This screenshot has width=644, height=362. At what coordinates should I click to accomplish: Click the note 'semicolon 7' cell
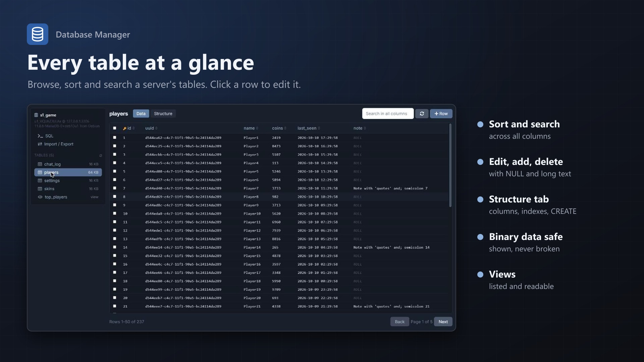390,188
